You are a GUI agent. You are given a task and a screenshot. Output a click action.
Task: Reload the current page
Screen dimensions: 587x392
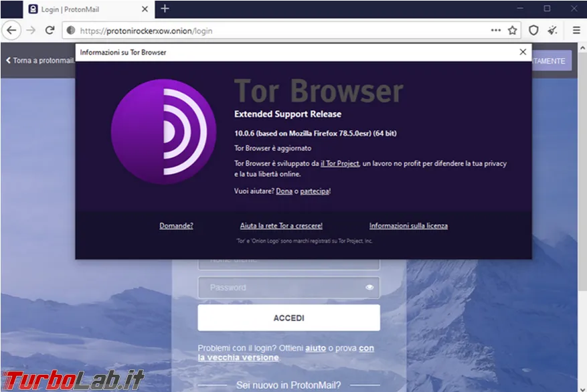50,30
